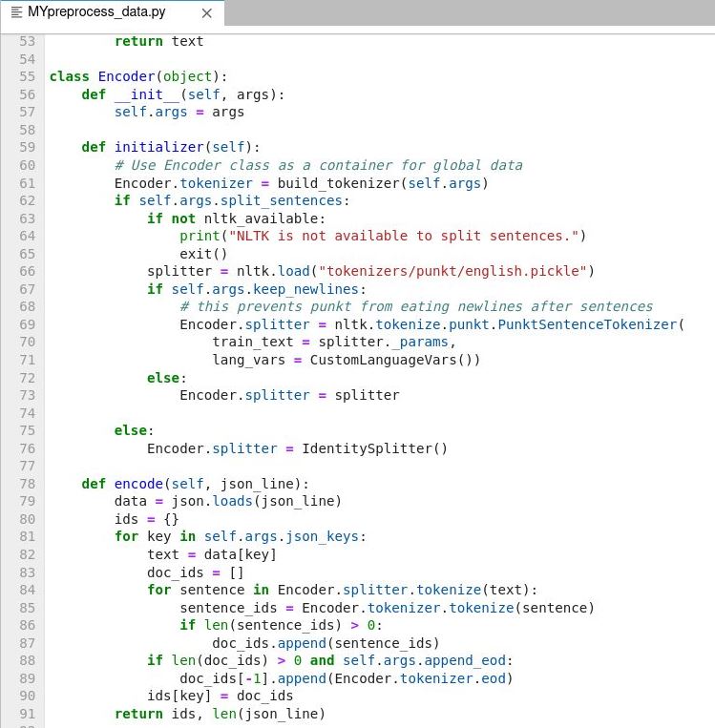The image size is (715, 728).
Task: Switch to the MYpreprocess_data.py tab
Action: (x=95, y=12)
